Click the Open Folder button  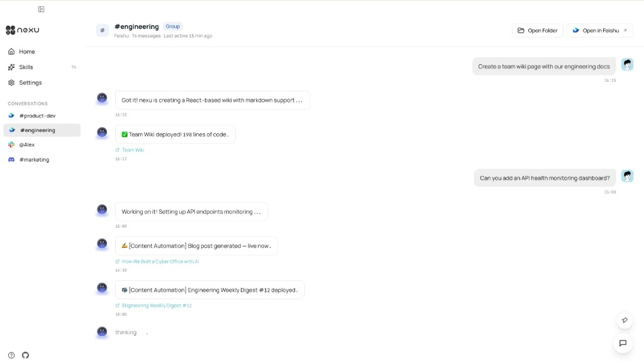(x=537, y=30)
